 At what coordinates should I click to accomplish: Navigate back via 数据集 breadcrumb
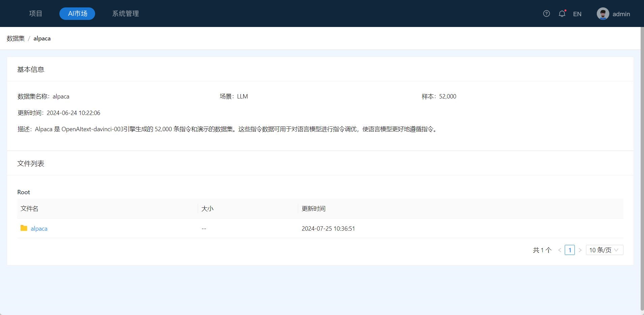tap(16, 38)
